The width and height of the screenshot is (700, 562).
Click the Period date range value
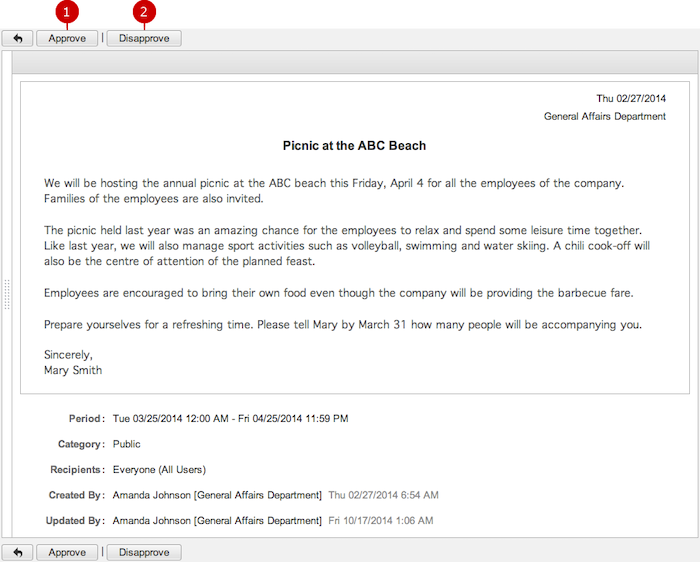click(230, 419)
